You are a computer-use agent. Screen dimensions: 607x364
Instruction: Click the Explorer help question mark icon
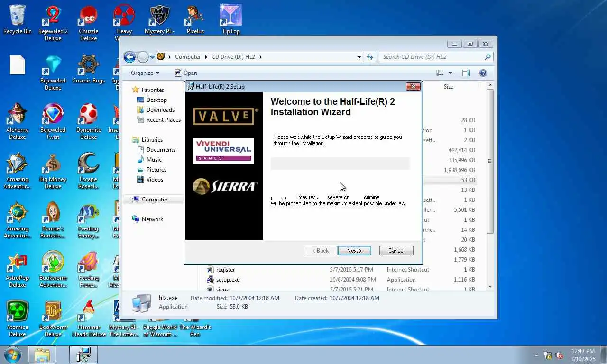[x=483, y=73]
